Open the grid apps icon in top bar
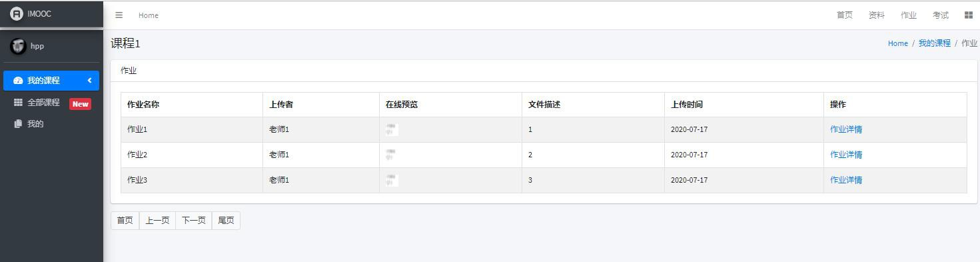 (x=968, y=15)
